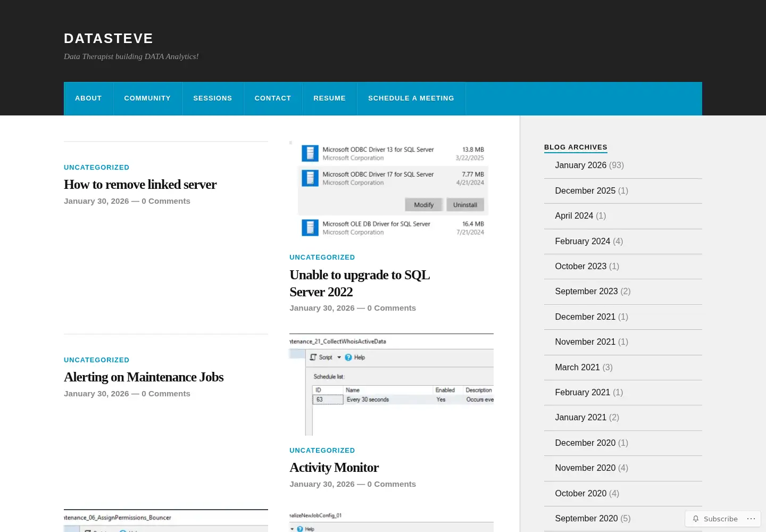The image size is (766, 532).
Task: Click the date under Unable to upgrade to SQL Server 2022
Action: click(322, 308)
